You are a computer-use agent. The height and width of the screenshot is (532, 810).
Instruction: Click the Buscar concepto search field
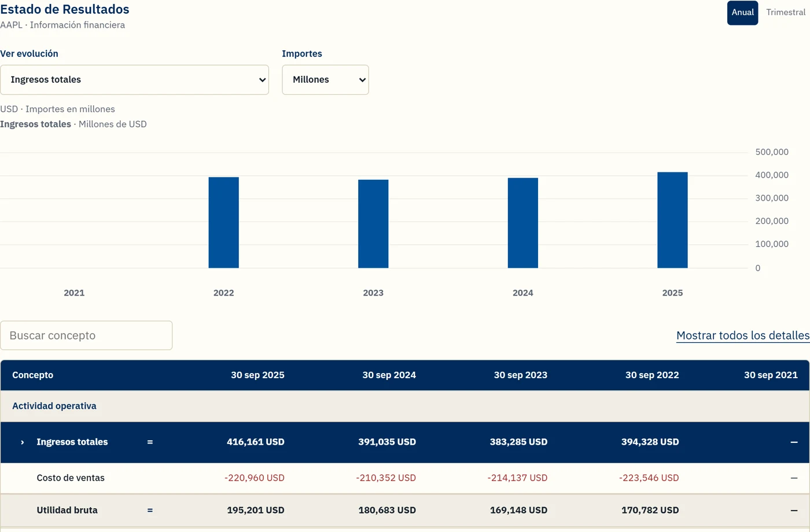(x=86, y=335)
